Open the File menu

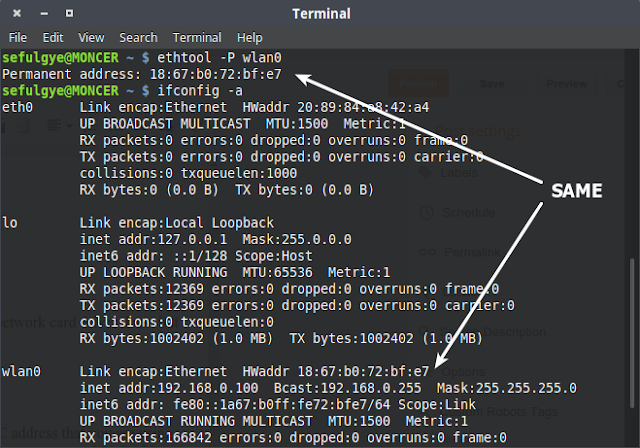coord(18,38)
